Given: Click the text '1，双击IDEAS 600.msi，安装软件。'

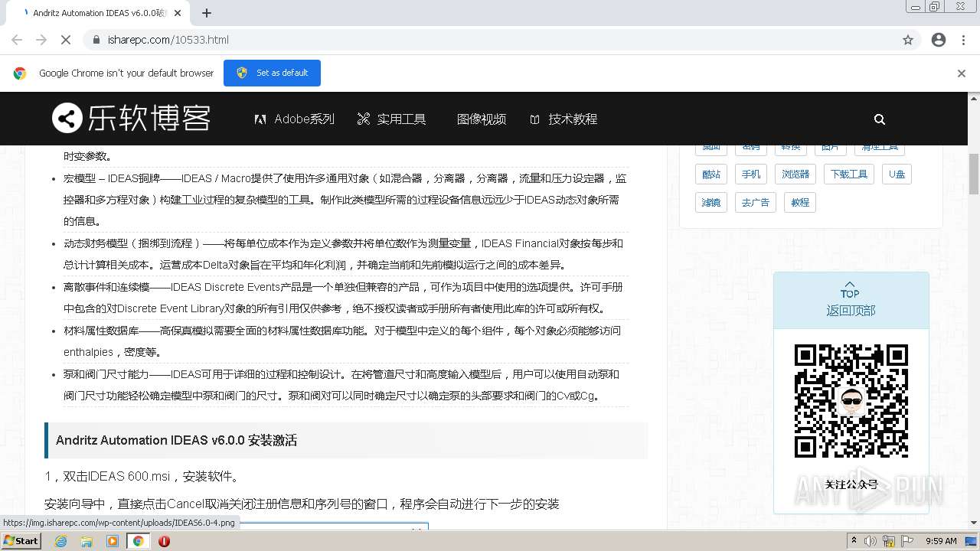Looking at the screenshot, I should (x=142, y=476).
